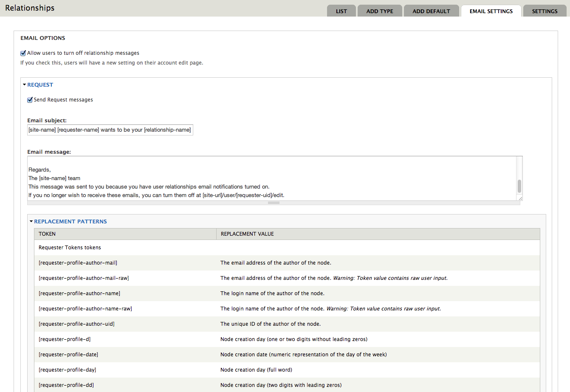Click the requester-profile-author-name token

tap(79, 293)
